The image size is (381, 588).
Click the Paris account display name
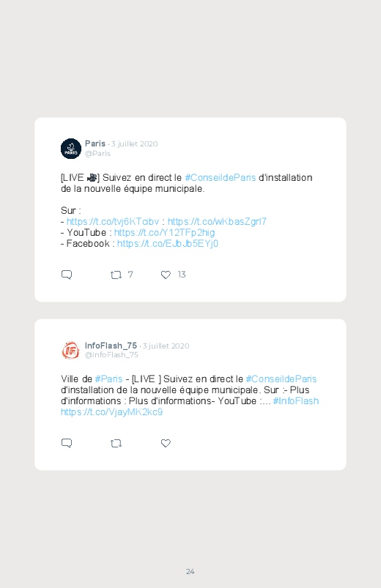pos(95,144)
